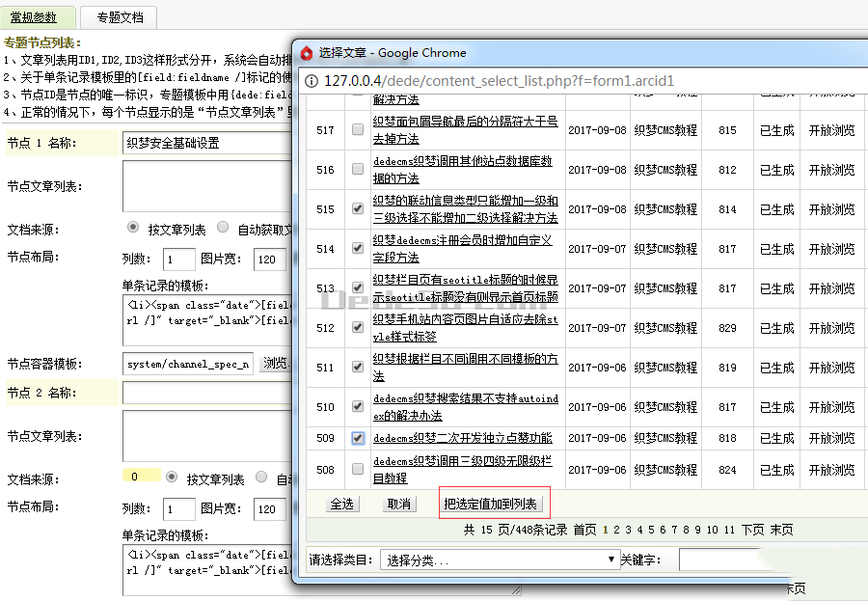Jump to page 5 of article list
The width and height of the screenshot is (868, 601).
point(651,530)
